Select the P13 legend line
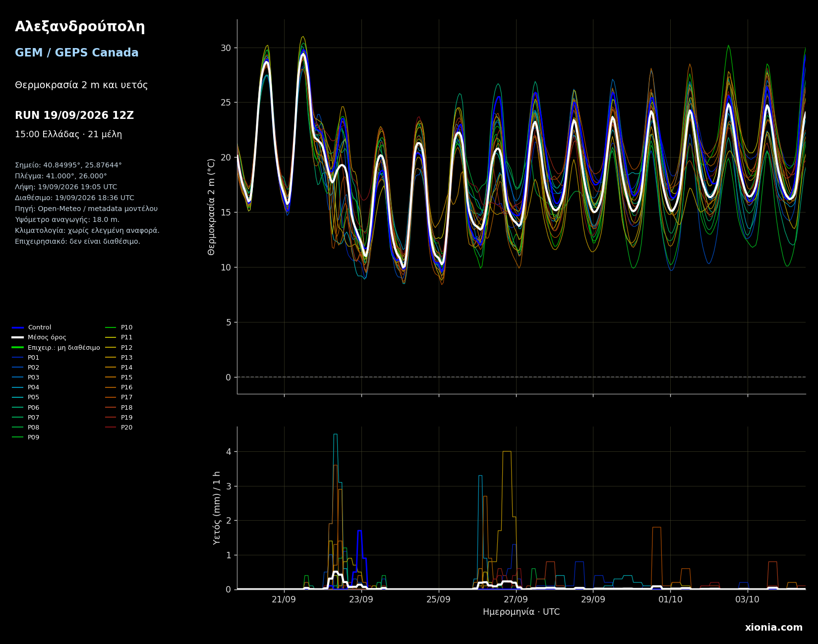This screenshot has height=644, width=818. [x=119, y=358]
